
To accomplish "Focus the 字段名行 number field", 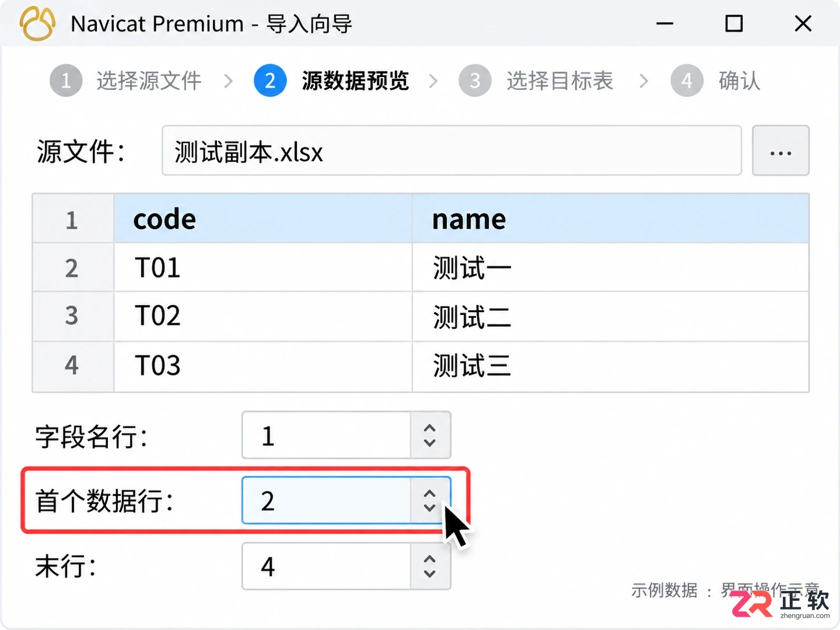I will click(x=327, y=435).
